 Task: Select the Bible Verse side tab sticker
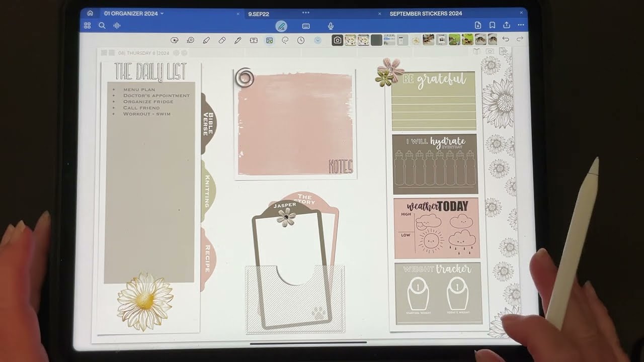tap(208, 124)
